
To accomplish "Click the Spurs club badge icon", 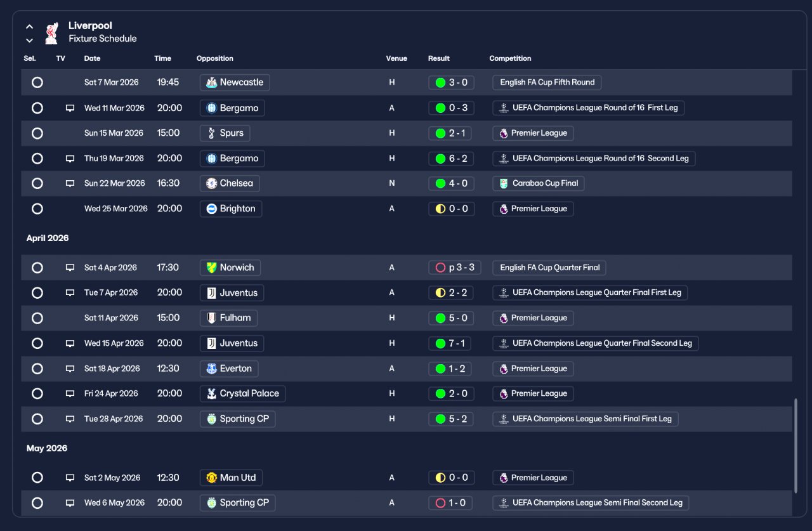I will [212, 133].
